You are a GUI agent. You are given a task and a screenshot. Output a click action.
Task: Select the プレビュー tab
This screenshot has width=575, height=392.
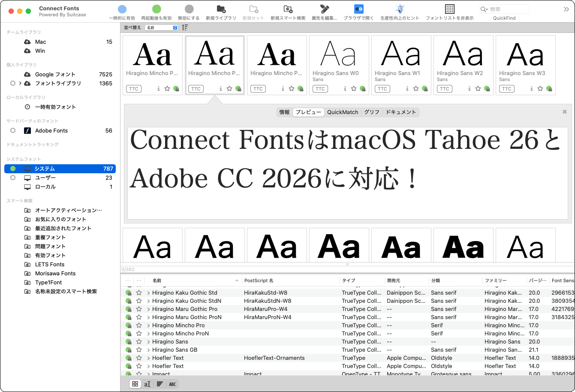click(308, 112)
